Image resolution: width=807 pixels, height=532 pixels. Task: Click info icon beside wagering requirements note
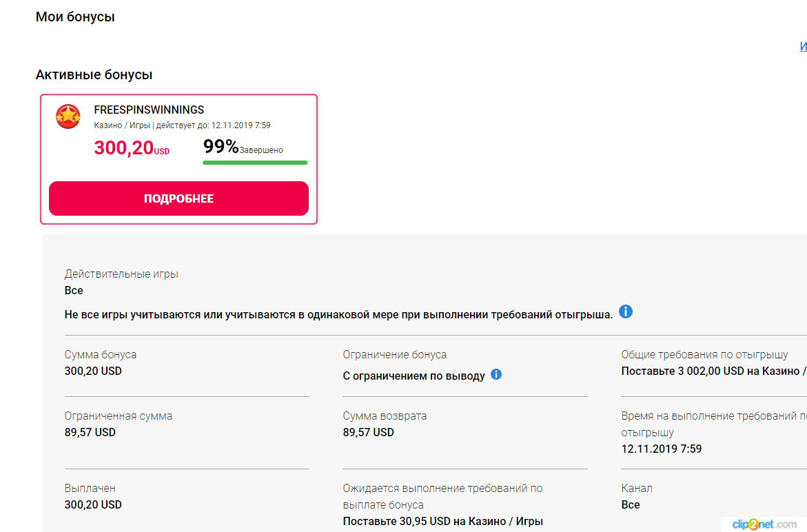(x=625, y=311)
